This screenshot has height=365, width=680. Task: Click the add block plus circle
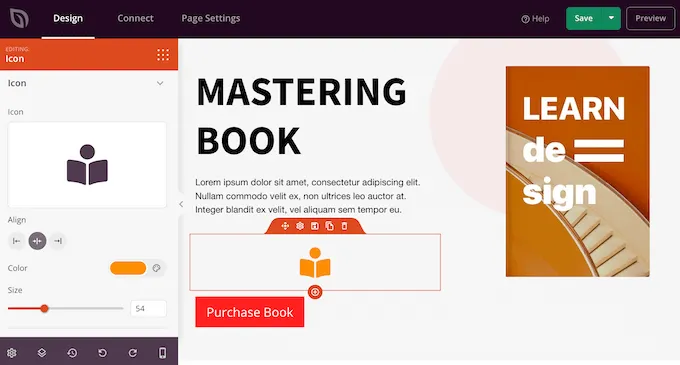[315, 292]
